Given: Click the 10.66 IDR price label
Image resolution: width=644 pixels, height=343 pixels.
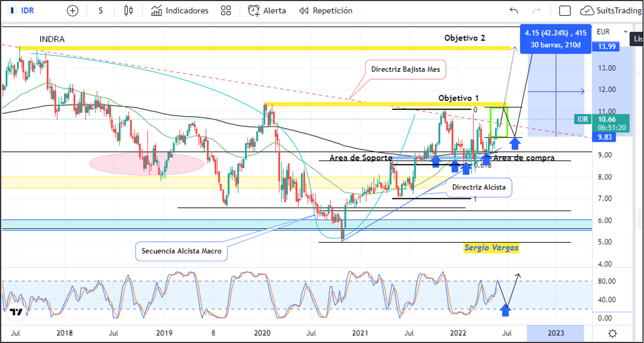Looking at the screenshot, I should 607,120.
